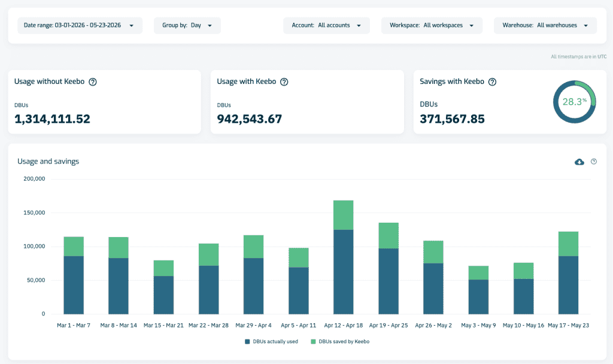
Task: Open the help icon beside Usage without Keebo
Action: tap(93, 81)
